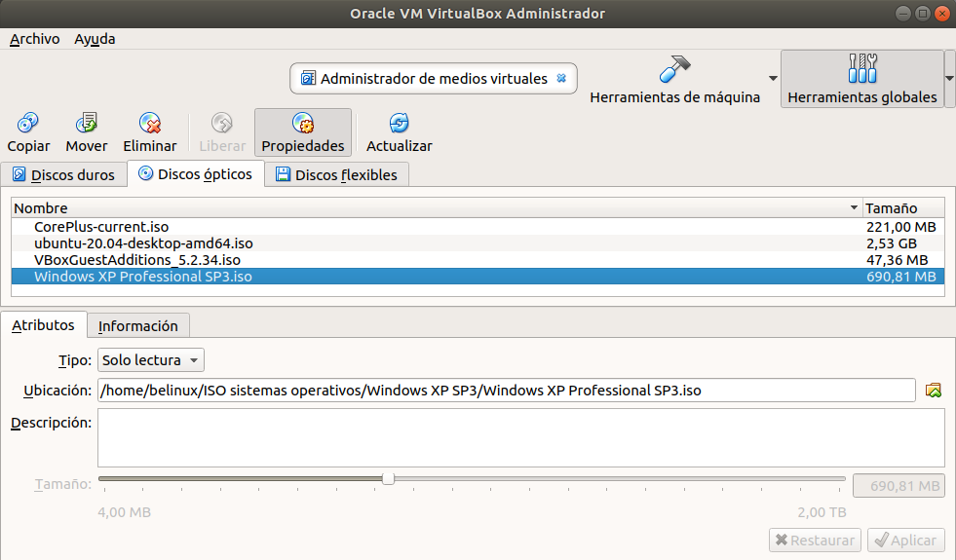Viewport: 956px width, 560px height.
Task: Click the 47,36 MB size cell
Action: pos(897,260)
